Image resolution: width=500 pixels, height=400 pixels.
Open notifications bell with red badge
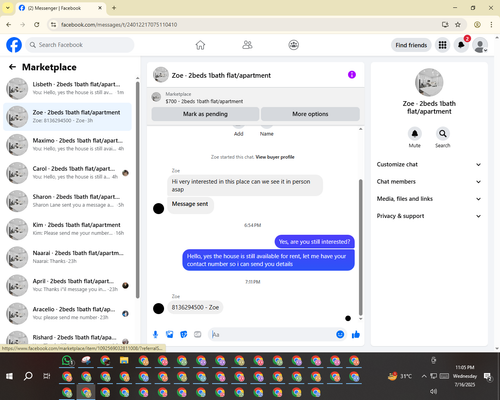461,45
